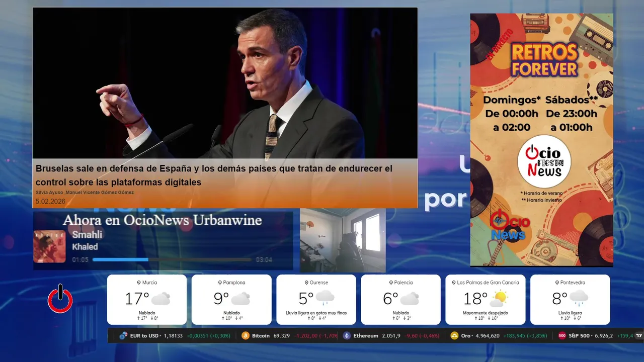The image size is (644, 362).
Task: Click the Ethereum ticker label
Action: (x=366, y=336)
